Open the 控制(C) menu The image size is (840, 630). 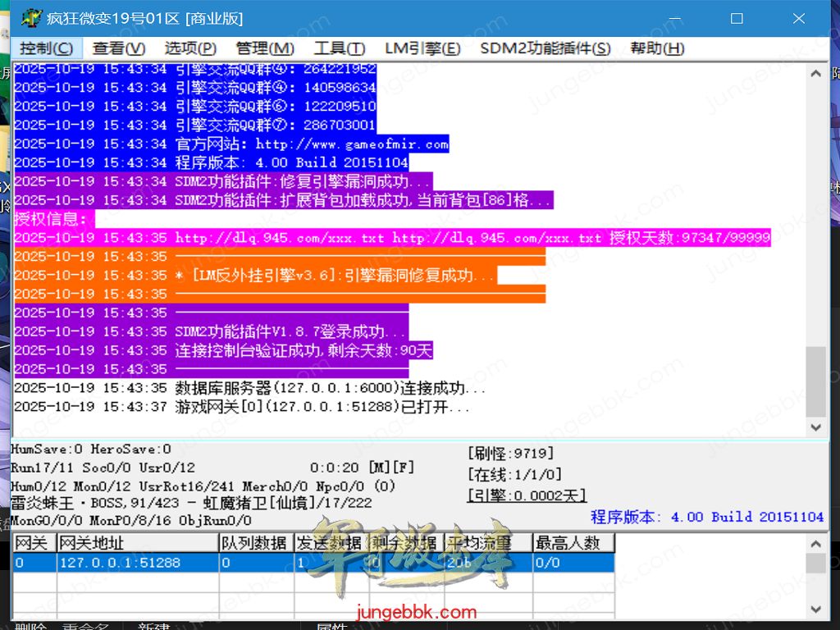(46, 48)
